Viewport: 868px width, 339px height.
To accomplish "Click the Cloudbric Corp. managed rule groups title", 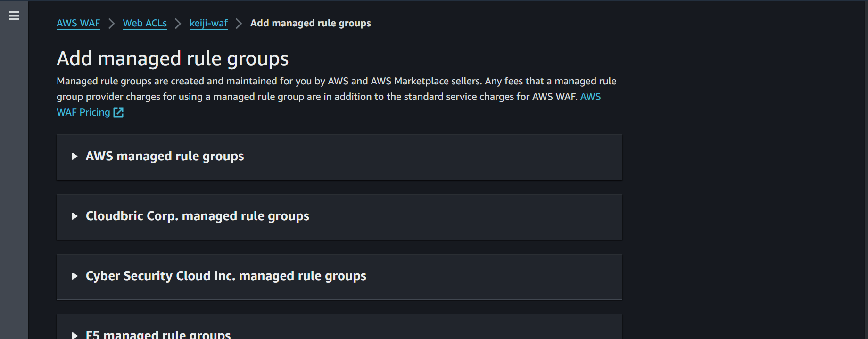I will (197, 216).
